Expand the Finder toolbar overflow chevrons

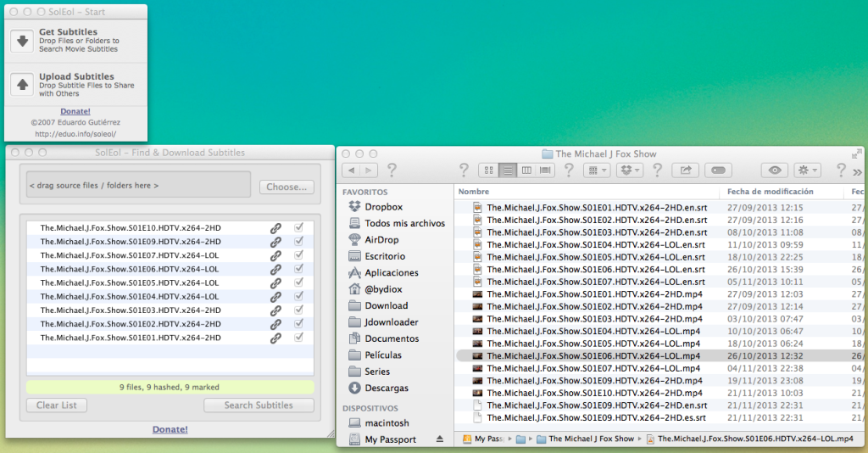point(858,172)
